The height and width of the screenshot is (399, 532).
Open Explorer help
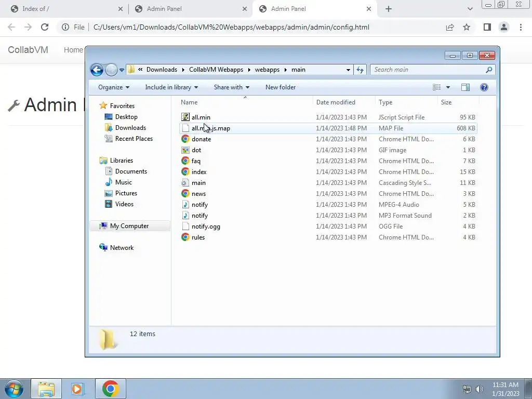484,87
